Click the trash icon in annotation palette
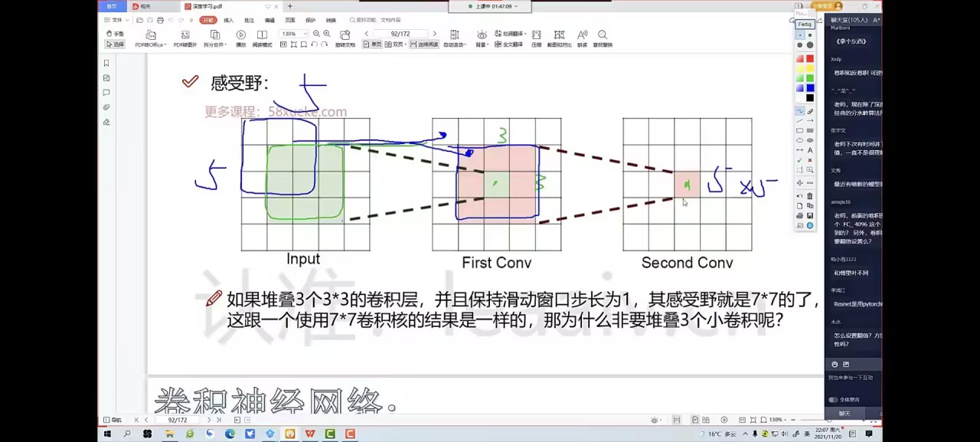The height and width of the screenshot is (442, 980). (810, 196)
